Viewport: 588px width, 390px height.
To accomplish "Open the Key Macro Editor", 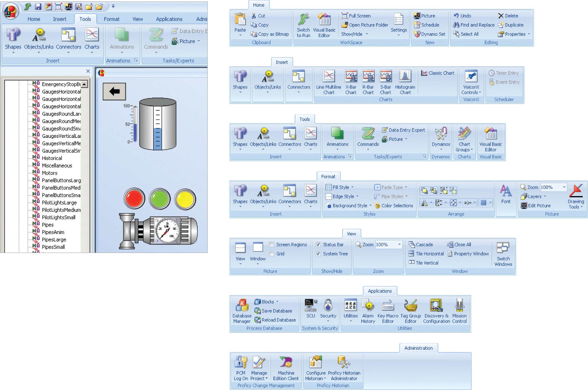I will 388,311.
